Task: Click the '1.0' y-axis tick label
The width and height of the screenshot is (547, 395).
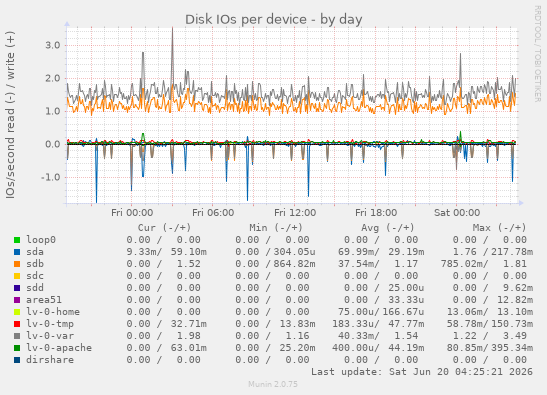Action: point(52,112)
